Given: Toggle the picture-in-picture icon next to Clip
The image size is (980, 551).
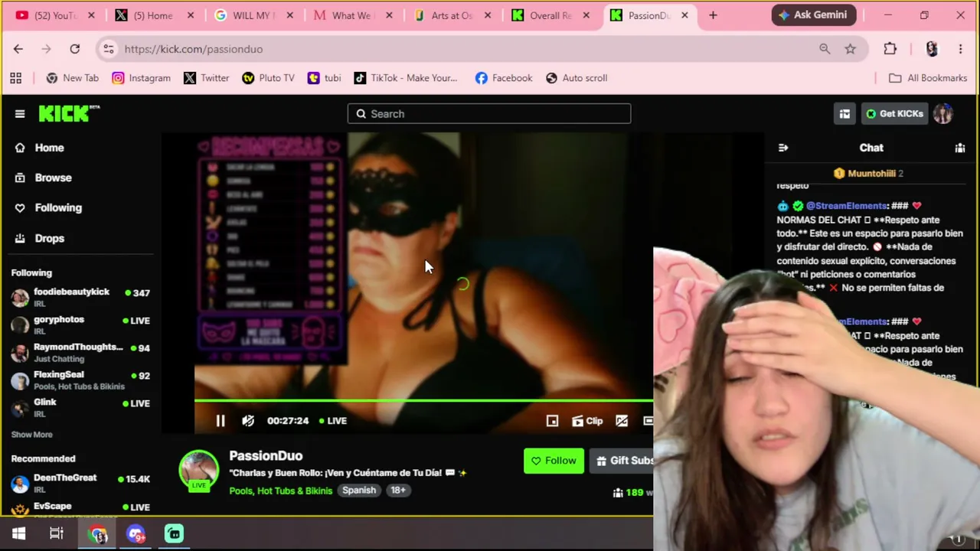Looking at the screenshot, I should (x=622, y=421).
